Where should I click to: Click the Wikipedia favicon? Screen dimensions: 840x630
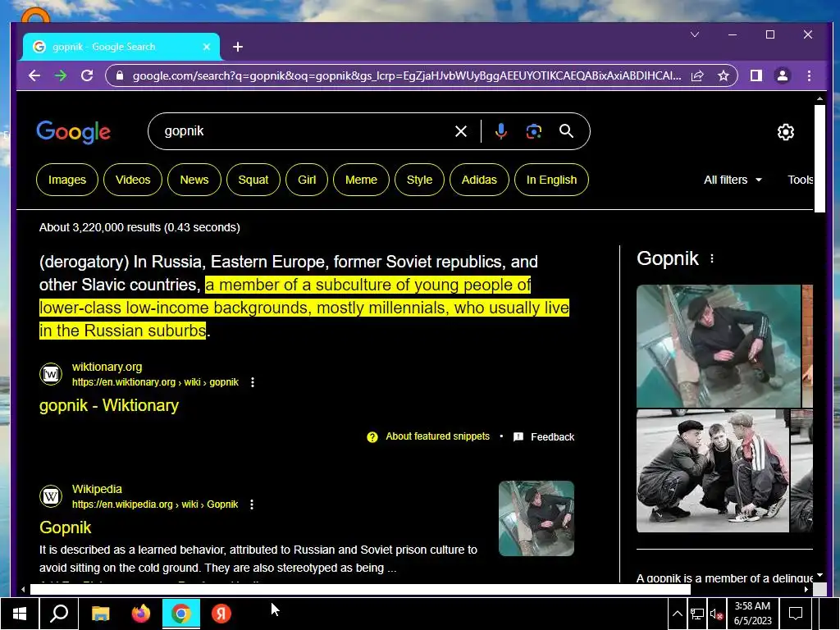click(51, 496)
